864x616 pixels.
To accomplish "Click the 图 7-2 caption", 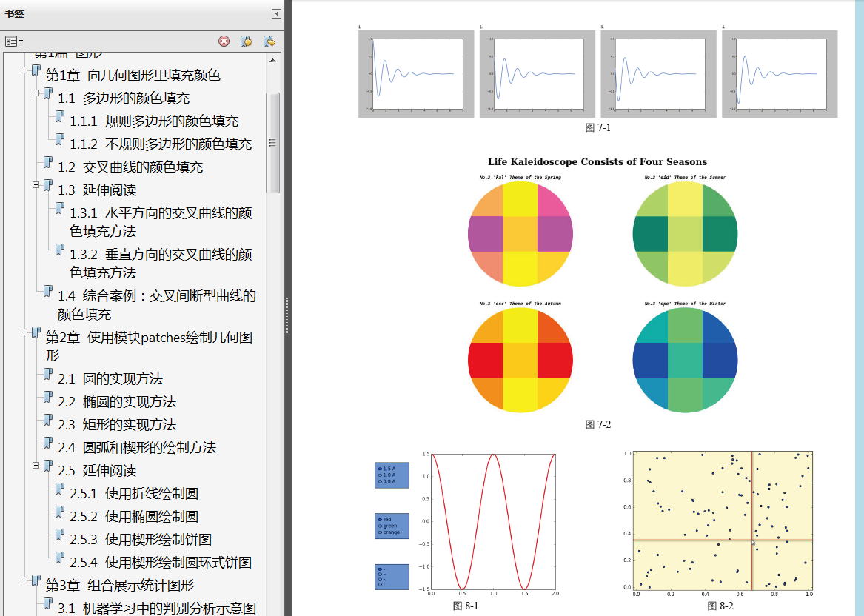I will 598,425.
